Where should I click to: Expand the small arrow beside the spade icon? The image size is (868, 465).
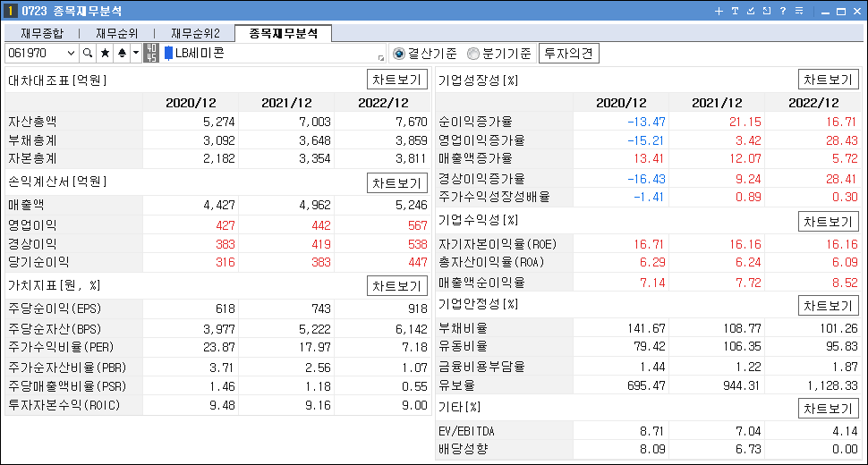(x=136, y=53)
